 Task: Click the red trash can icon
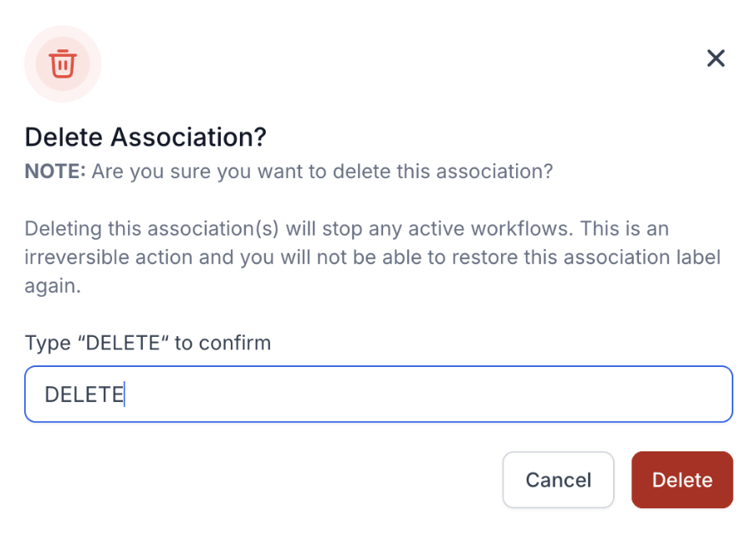pos(63,64)
